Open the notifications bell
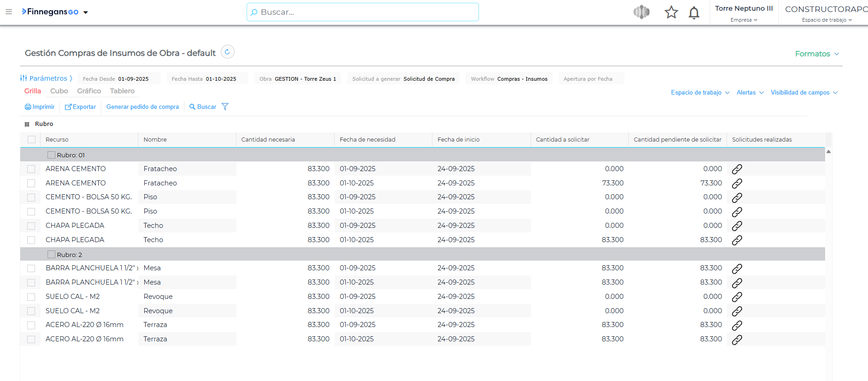 [693, 12]
